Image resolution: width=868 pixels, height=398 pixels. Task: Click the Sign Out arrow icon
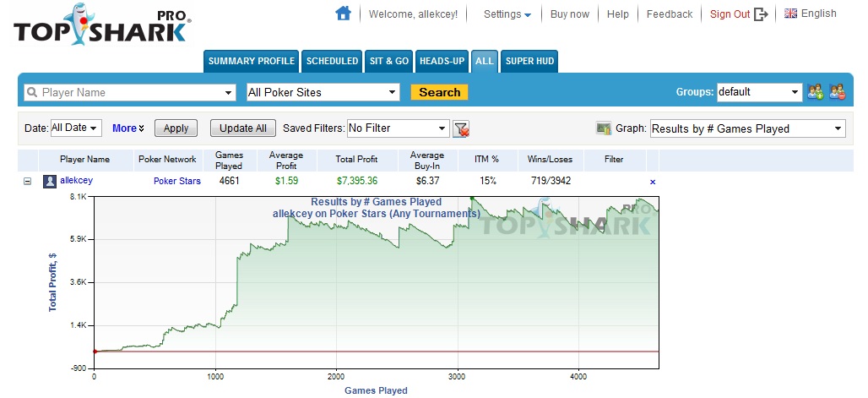point(761,14)
